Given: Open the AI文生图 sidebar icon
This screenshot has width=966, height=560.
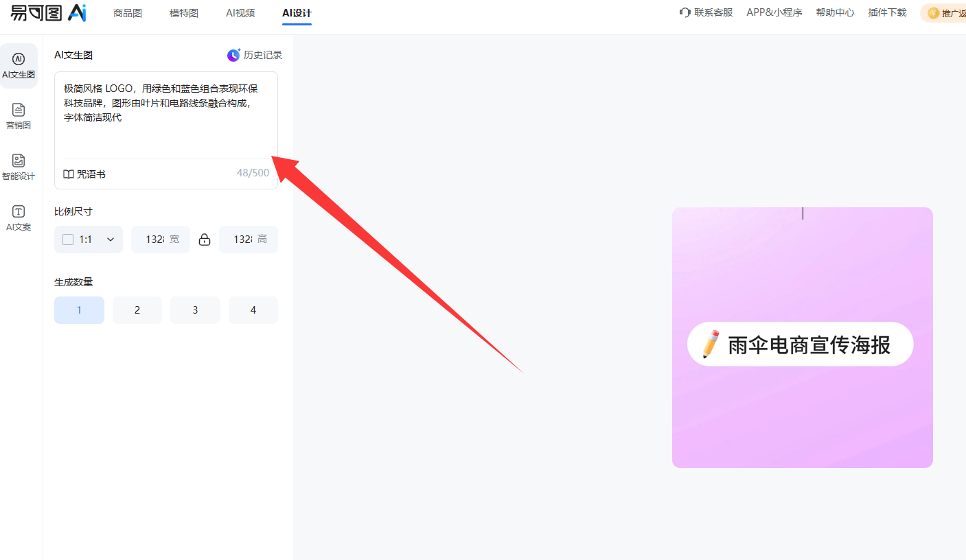Looking at the screenshot, I should tap(19, 60).
